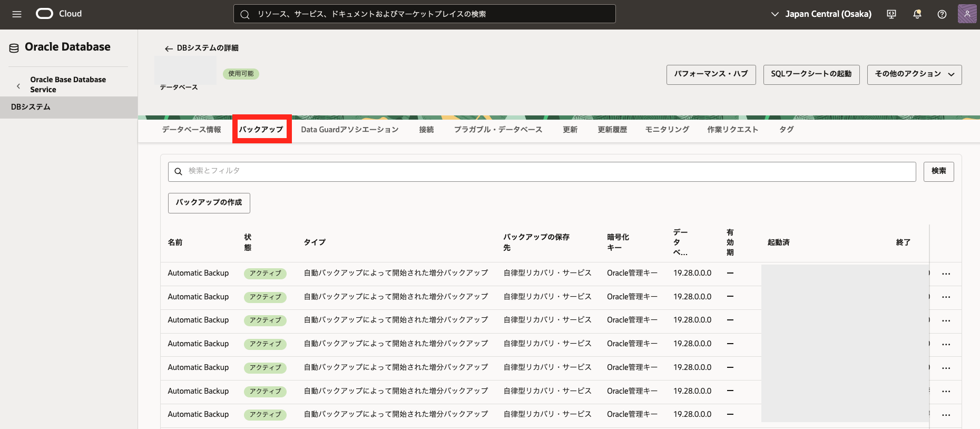
Task: Open the user profile avatar menu
Action: point(967,14)
